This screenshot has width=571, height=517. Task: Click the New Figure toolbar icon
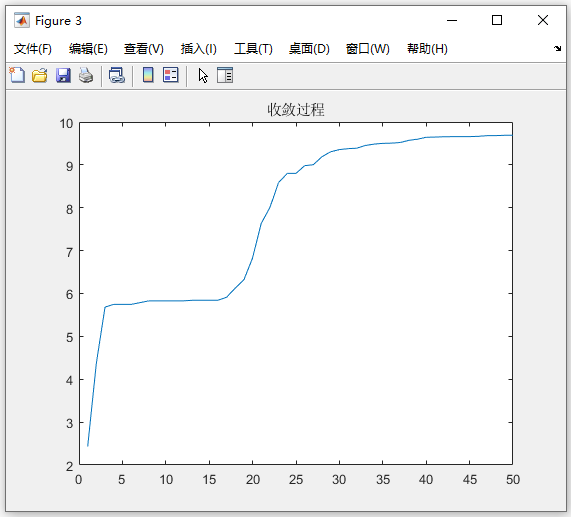17,75
